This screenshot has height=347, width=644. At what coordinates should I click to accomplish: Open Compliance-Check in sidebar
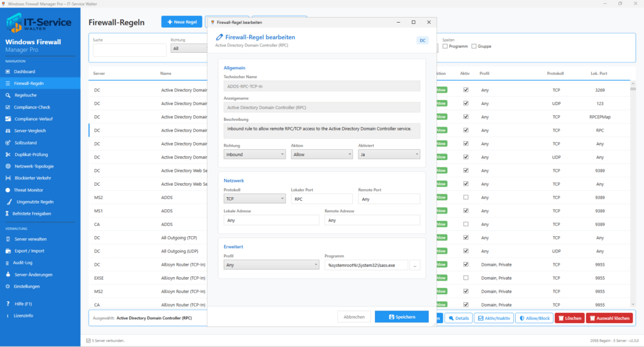click(x=32, y=107)
